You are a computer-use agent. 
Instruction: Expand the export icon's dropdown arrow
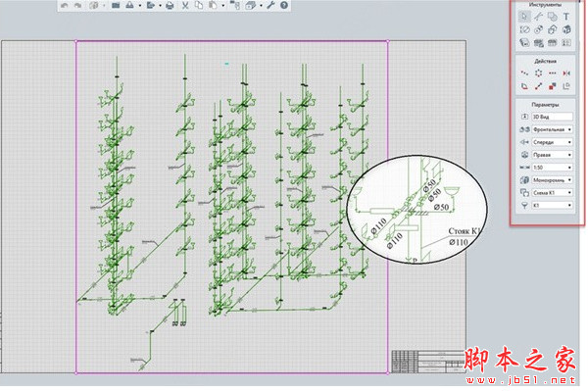point(160,6)
